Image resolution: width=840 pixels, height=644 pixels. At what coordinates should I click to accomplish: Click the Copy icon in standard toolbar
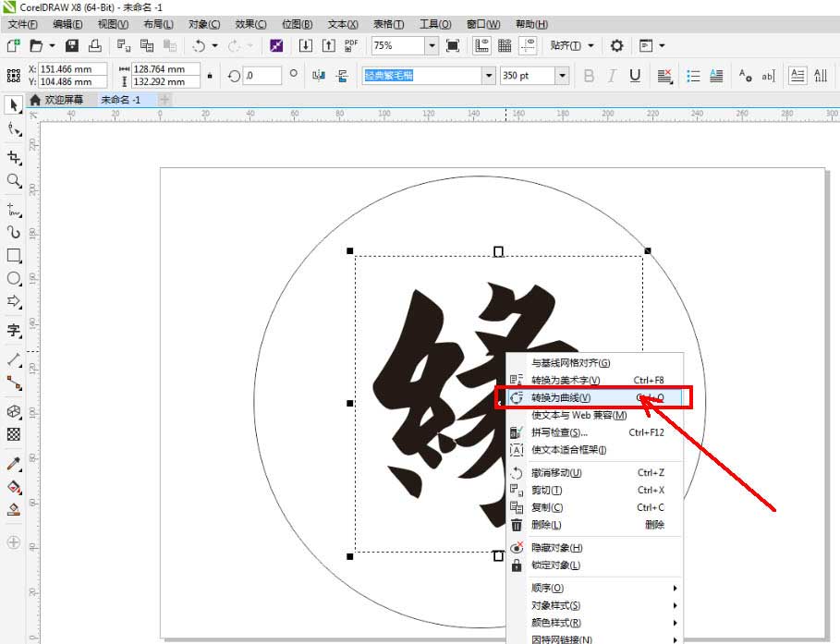[146, 45]
